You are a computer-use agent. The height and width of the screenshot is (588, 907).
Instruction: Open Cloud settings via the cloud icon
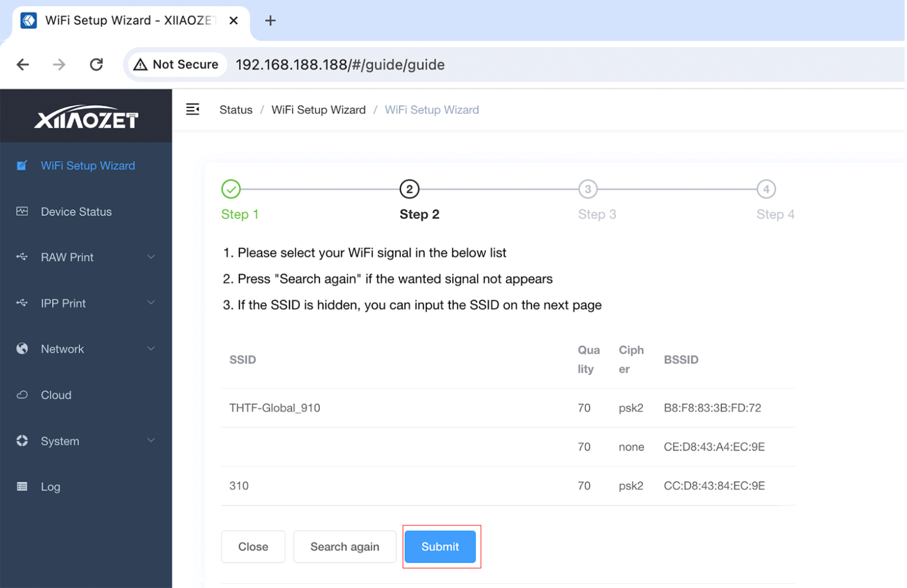[21, 395]
